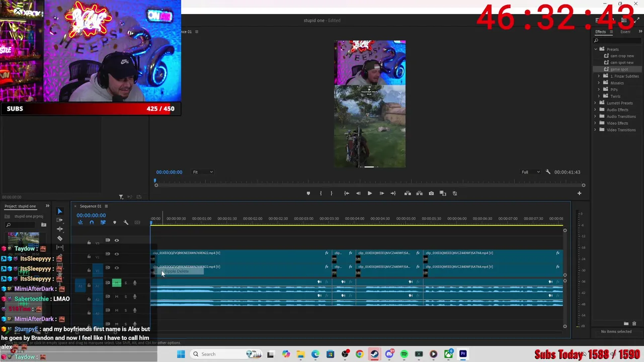Go to In point
The height and width of the screenshot is (362, 644).
[347, 194]
